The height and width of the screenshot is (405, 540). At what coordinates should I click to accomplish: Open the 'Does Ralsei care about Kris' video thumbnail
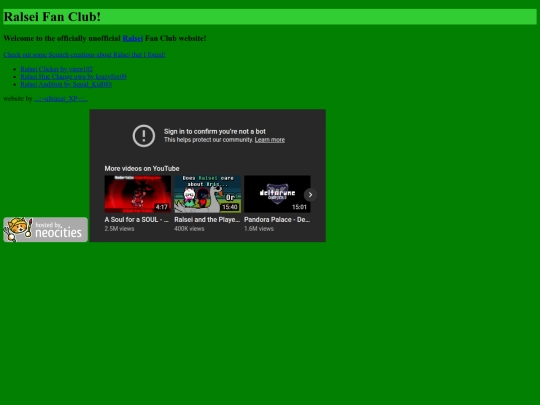click(x=207, y=194)
